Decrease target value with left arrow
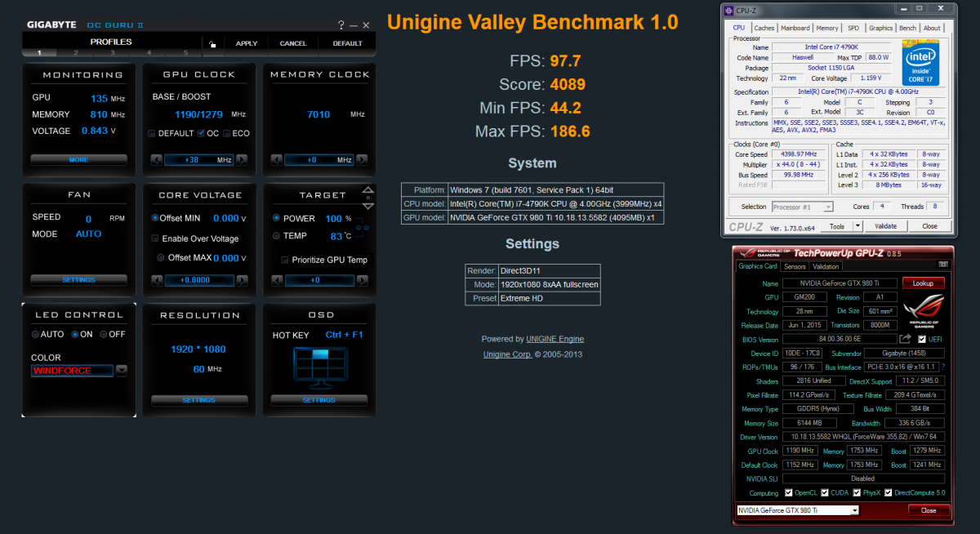Screen dimensions: 980x534 click(276, 280)
